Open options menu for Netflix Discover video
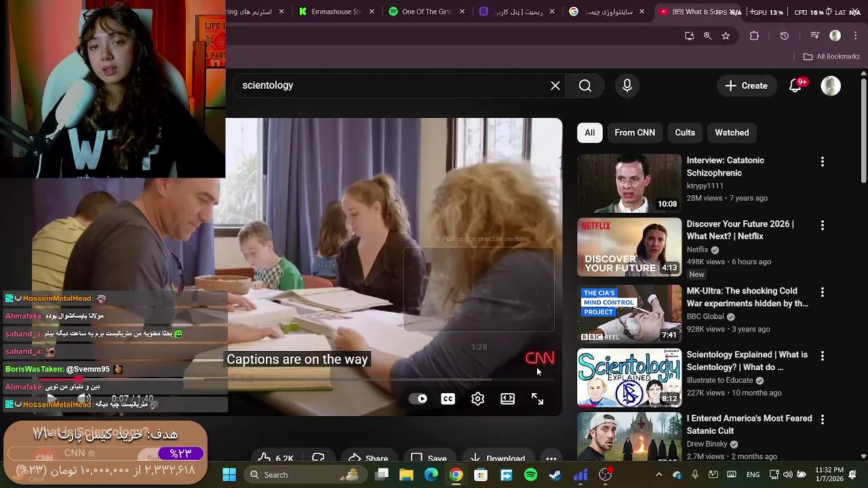The image size is (868, 488). 823,225
